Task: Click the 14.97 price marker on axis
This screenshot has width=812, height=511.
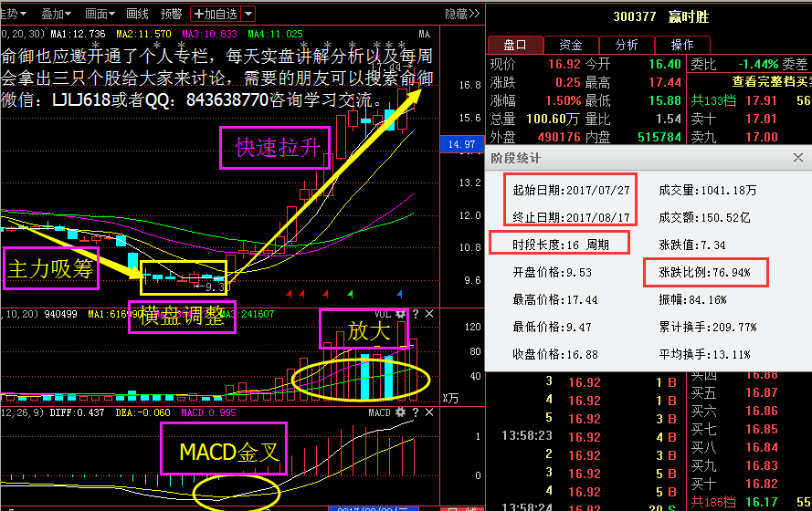Action: point(461,144)
